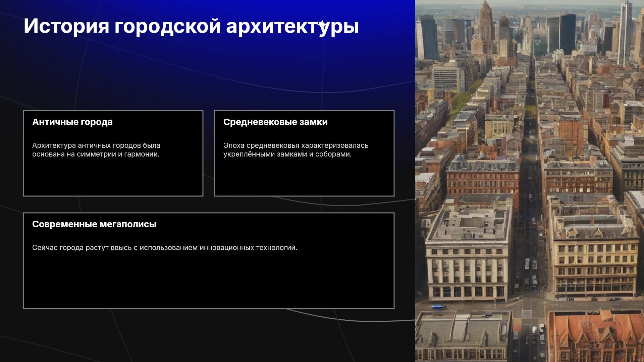
Task: Click empty area inside the Средневековые замки card
Action: click(x=304, y=178)
